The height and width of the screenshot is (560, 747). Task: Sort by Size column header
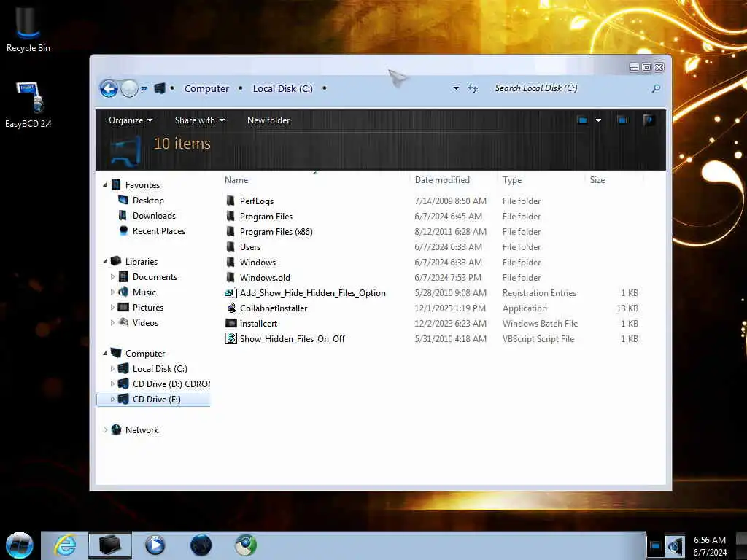(x=597, y=180)
